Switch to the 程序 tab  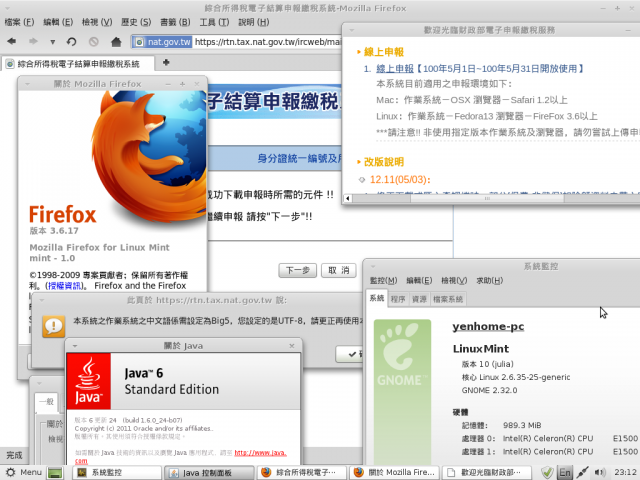click(x=398, y=299)
